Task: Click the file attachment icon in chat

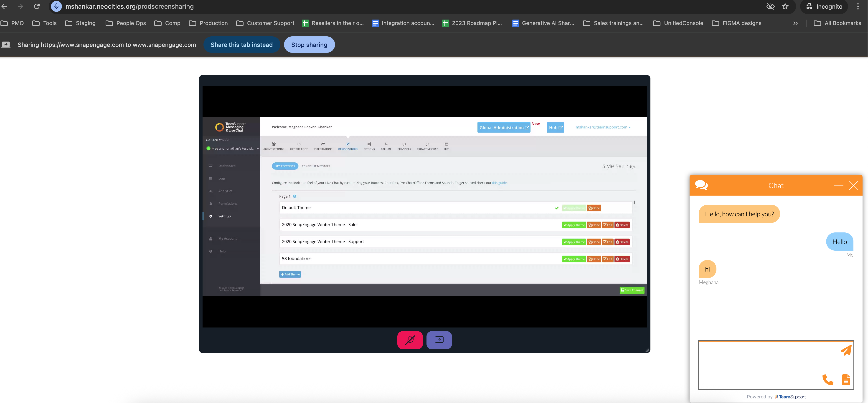Action: (x=846, y=380)
